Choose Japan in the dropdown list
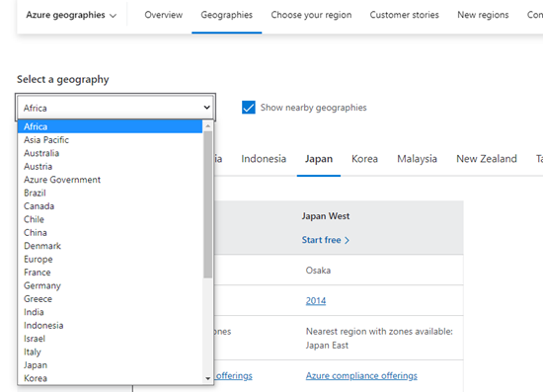Image resolution: width=543 pixels, height=392 pixels. coord(110,365)
